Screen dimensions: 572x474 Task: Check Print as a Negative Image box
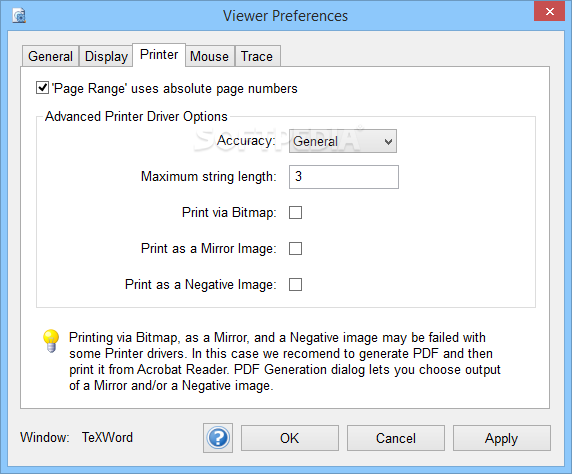pyautogui.click(x=295, y=284)
